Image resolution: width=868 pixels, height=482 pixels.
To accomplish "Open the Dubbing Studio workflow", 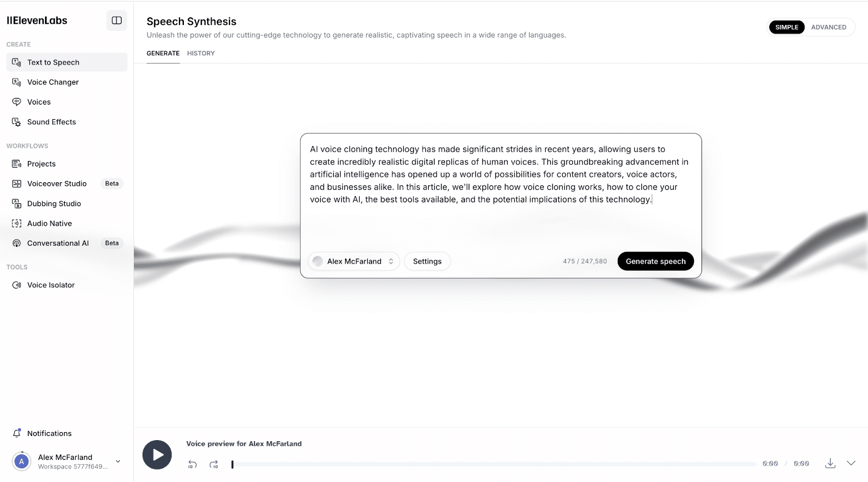I will point(54,204).
